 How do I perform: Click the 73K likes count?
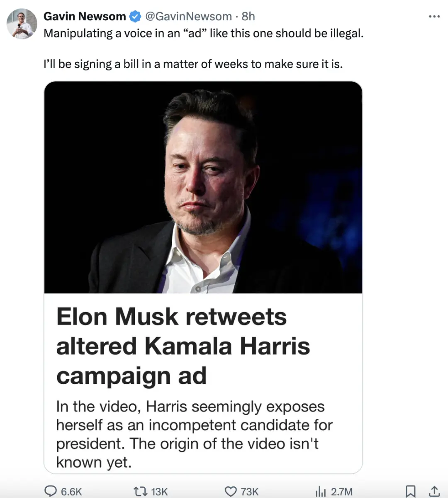(x=249, y=492)
